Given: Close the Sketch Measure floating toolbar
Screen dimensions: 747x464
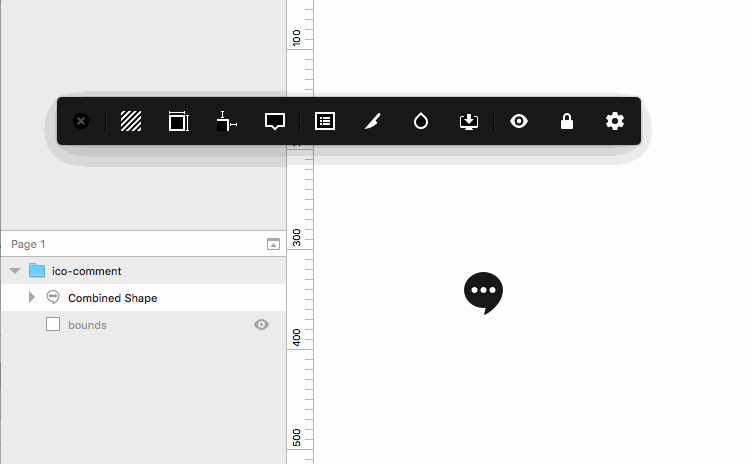Looking at the screenshot, I should coord(81,121).
